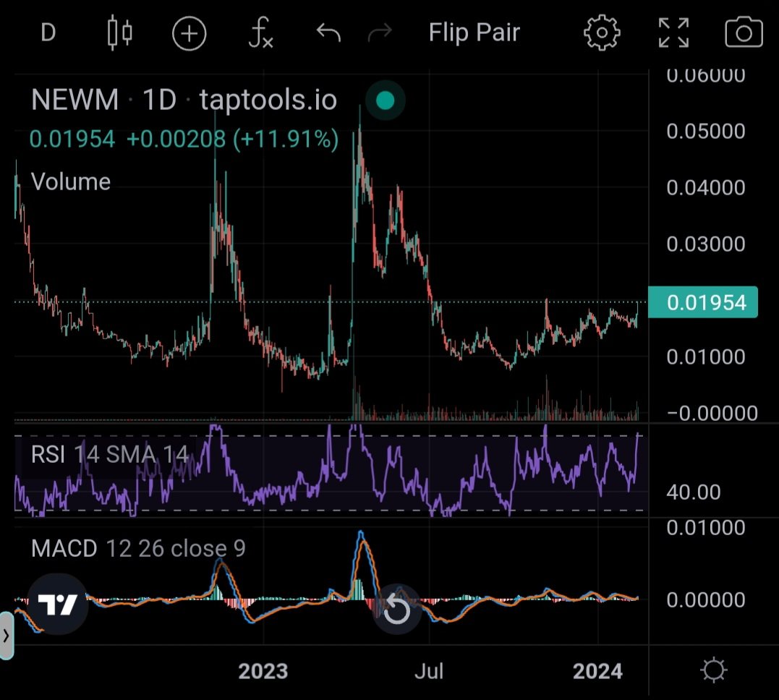779x700 pixels.
Task: Select the Volume indicator label
Action: coord(71,182)
